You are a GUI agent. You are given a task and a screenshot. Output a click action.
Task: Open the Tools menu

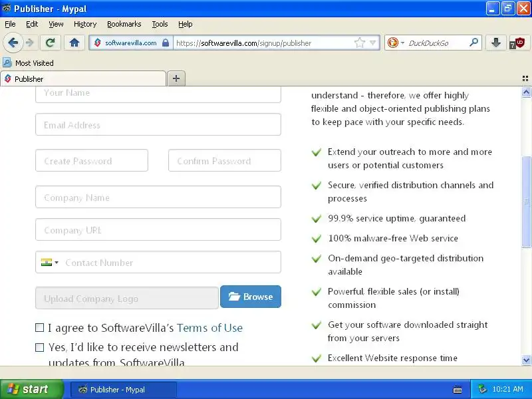[160, 24]
